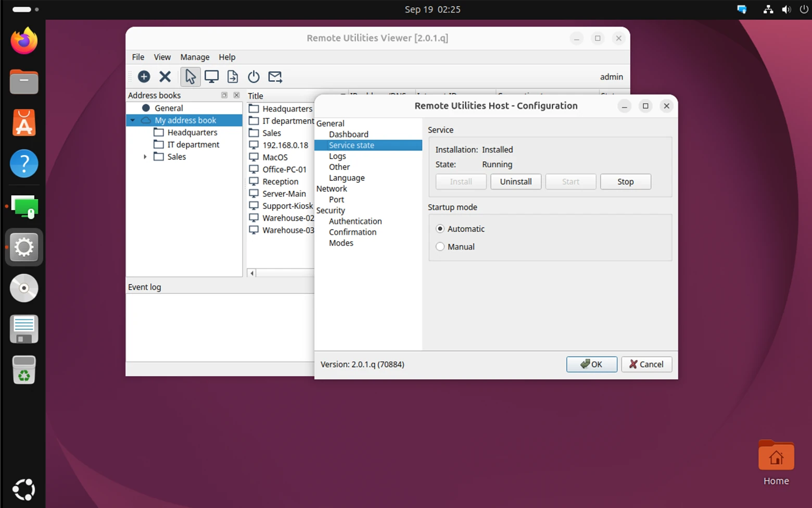Open the Manage menu

[195, 57]
